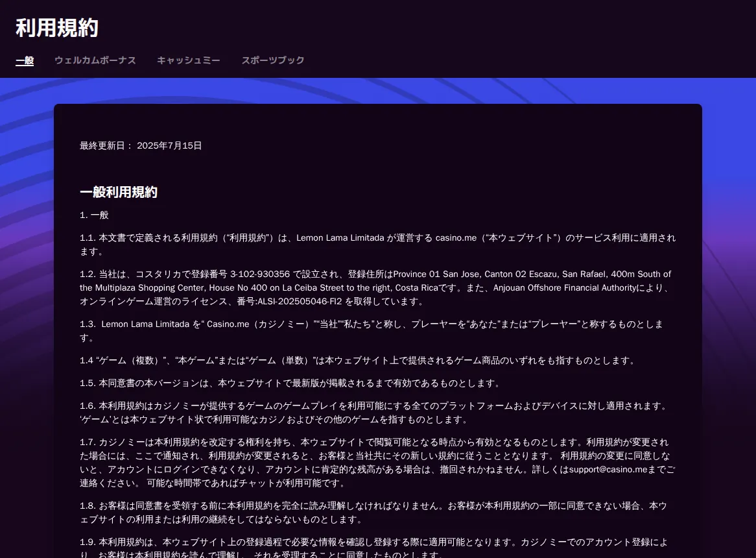The height and width of the screenshot is (558, 756).
Task: Click clause 1.5 about 本同意書の本バージョン
Action: coord(290,383)
